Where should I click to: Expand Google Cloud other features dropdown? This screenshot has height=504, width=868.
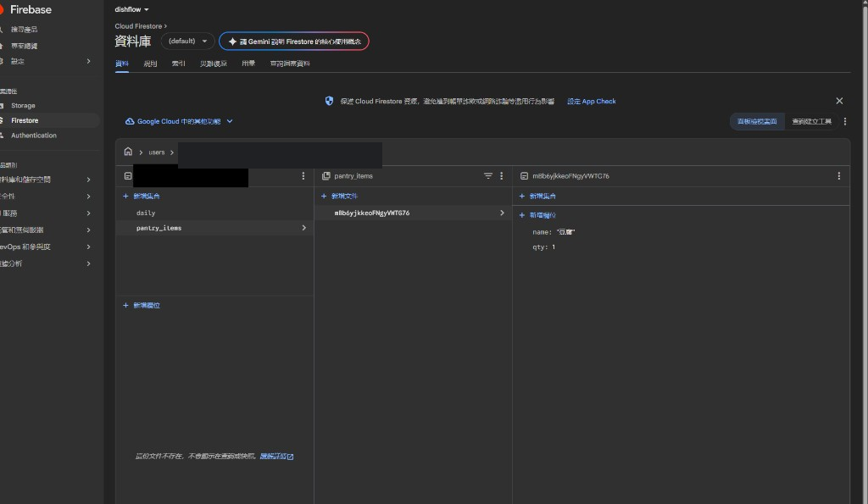180,121
